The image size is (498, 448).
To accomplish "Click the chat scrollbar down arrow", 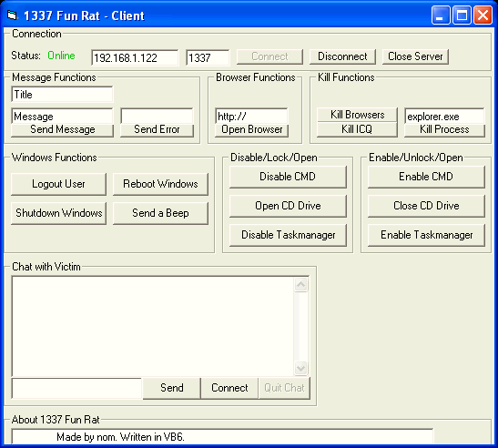I will coord(300,368).
